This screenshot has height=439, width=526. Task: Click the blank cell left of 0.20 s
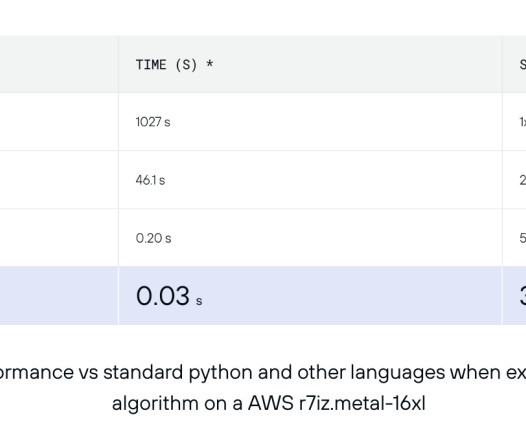[59, 238]
